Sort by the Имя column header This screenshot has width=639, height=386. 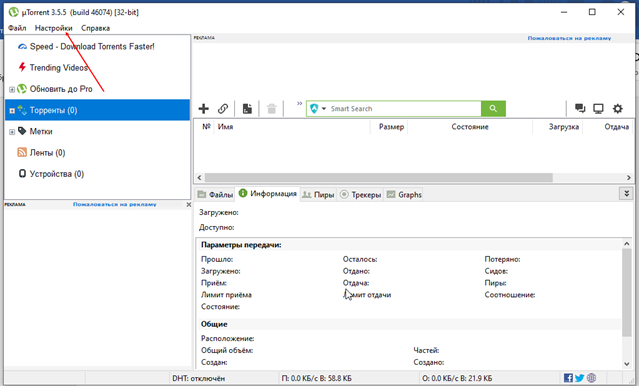point(225,127)
